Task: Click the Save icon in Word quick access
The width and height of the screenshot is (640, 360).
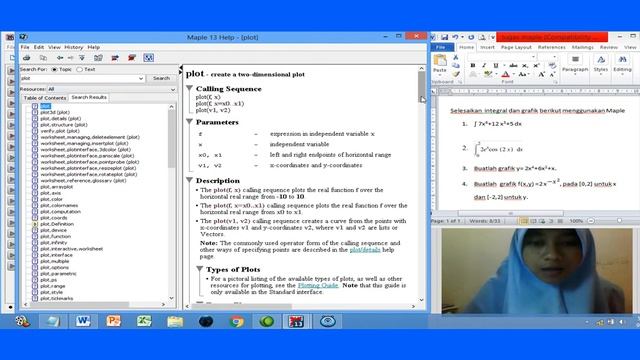Action: (444, 37)
